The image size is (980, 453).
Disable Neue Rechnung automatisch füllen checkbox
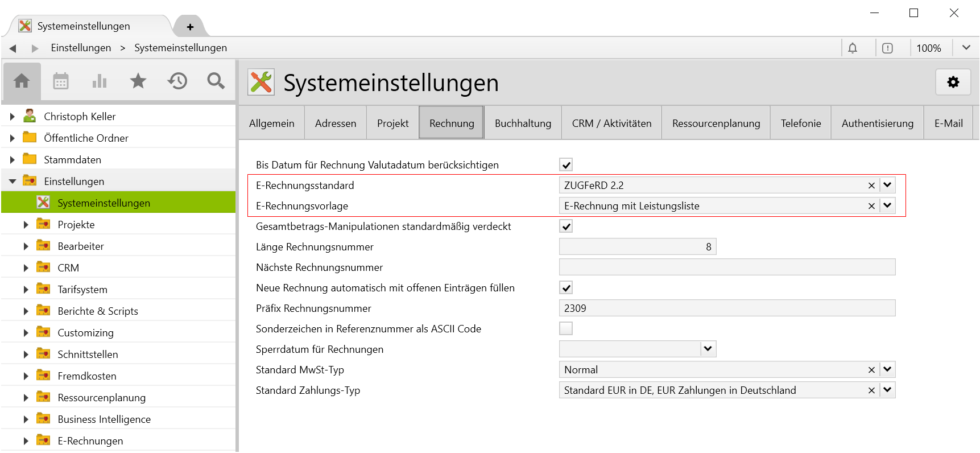566,288
